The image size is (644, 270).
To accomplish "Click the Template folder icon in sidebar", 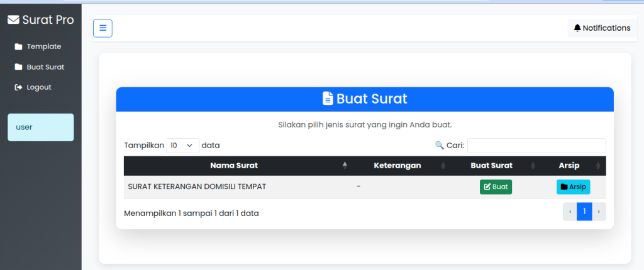I will 18,46.
